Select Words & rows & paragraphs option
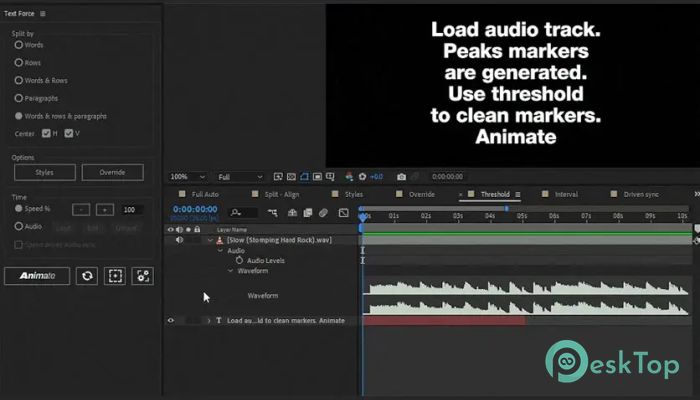700x400 pixels. click(x=18, y=116)
